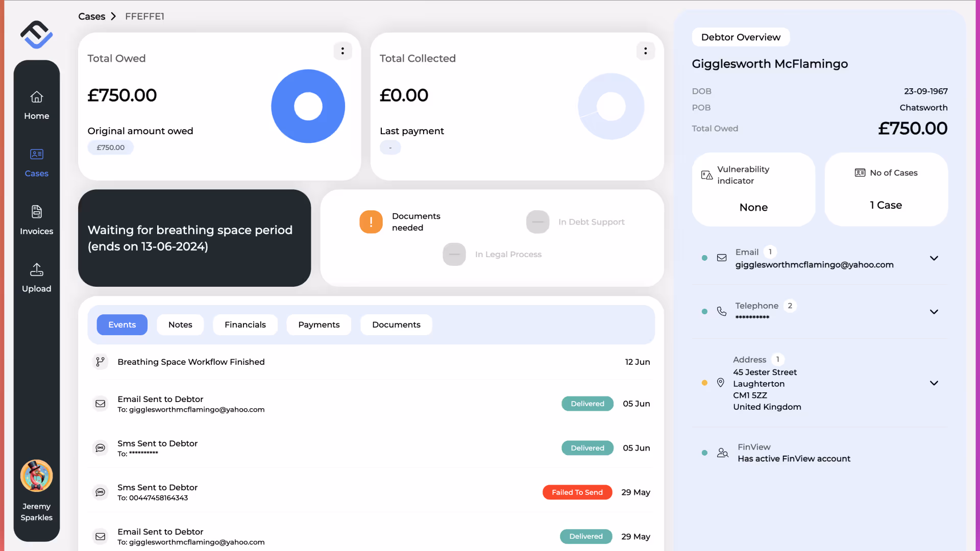Expand the Address details section
Screen dimensions: 980x551
[934, 383]
